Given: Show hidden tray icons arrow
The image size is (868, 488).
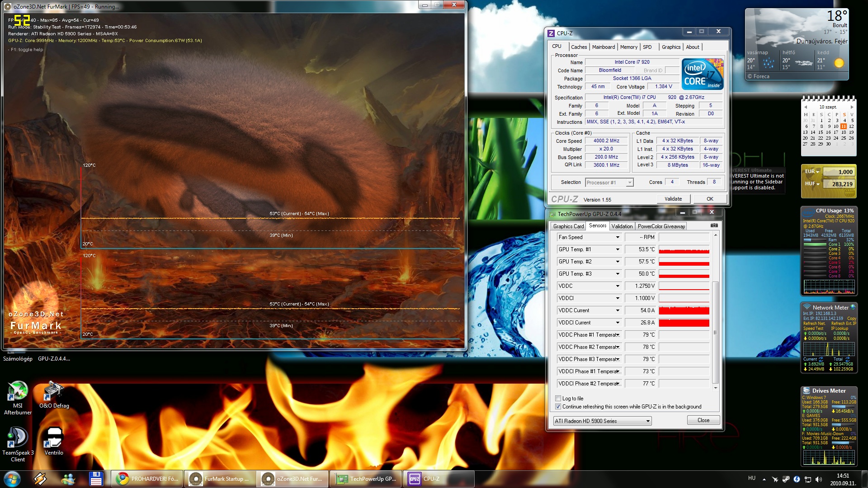Looking at the screenshot, I should point(764,479).
